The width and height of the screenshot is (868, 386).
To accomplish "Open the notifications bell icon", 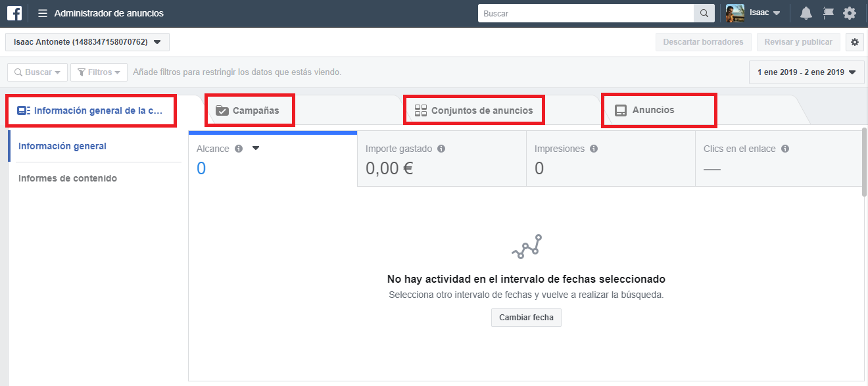I will click(806, 13).
